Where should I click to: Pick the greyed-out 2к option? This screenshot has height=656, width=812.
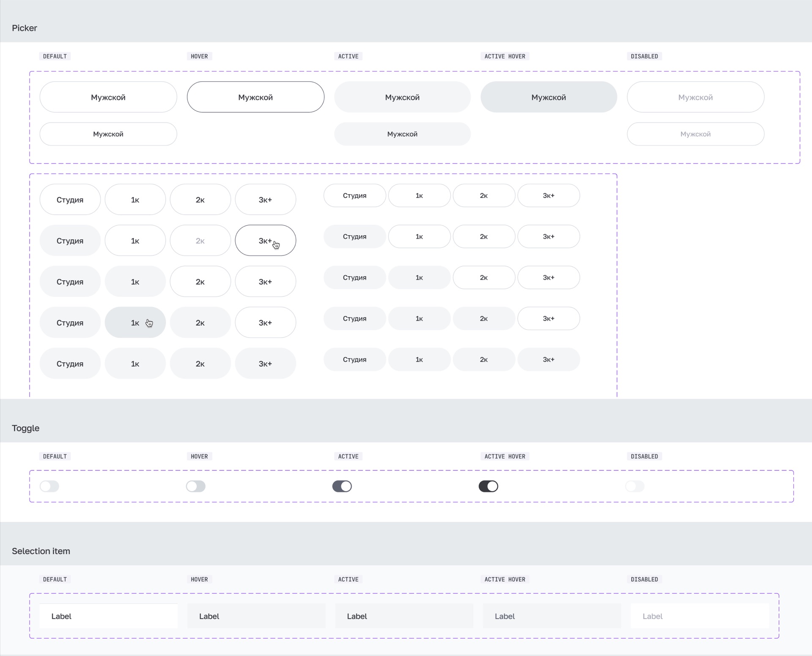[x=200, y=240]
